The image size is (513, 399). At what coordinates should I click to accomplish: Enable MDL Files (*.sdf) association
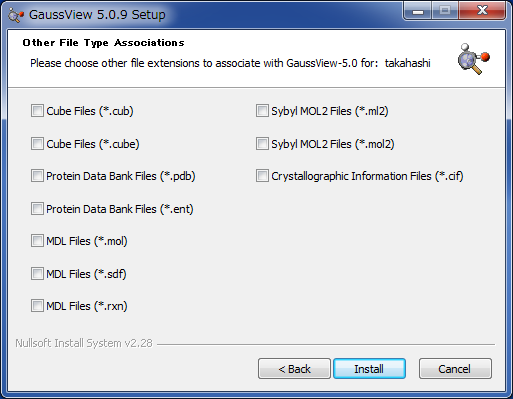[37, 274]
